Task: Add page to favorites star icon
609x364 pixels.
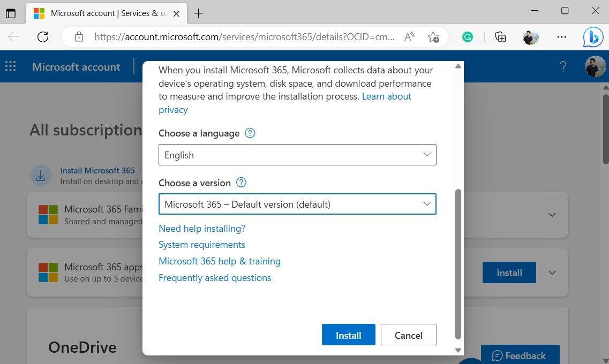Action: click(433, 37)
